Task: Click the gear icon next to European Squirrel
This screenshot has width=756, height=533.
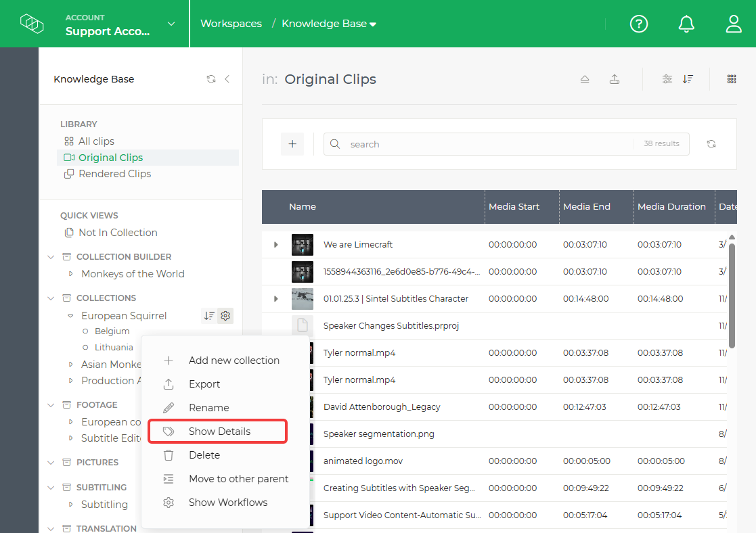Action: (x=225, y=316)
